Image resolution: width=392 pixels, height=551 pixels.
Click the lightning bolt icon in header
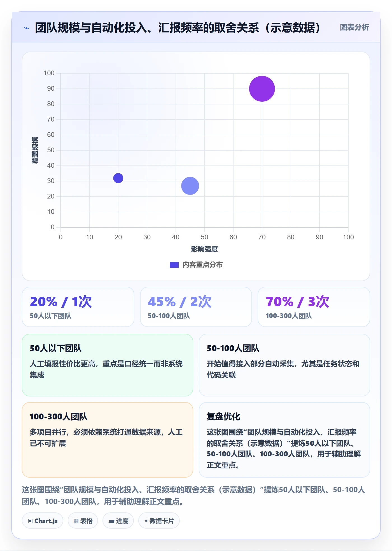[27, 28]
